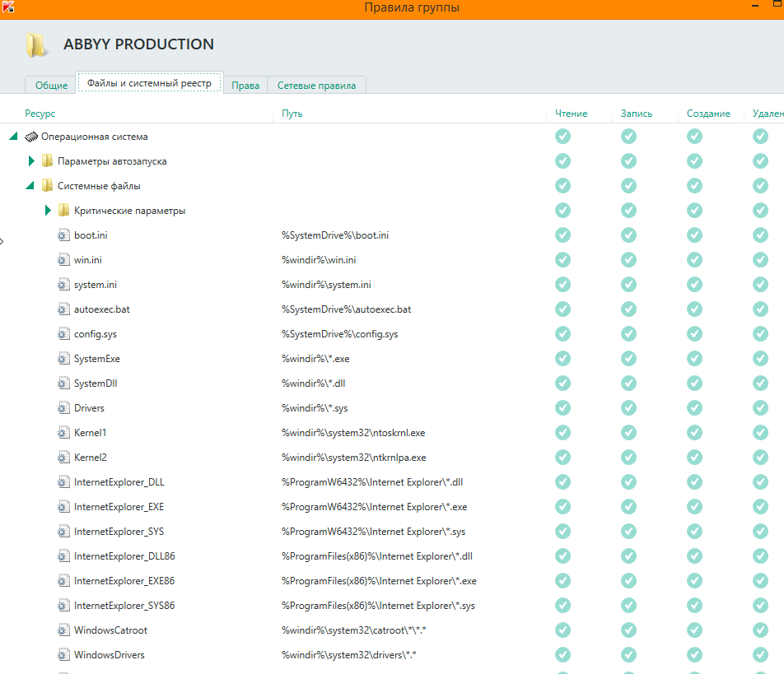Toggle the Запись permission for config.sys
784x674 pixels.
(x=628, y=334)
